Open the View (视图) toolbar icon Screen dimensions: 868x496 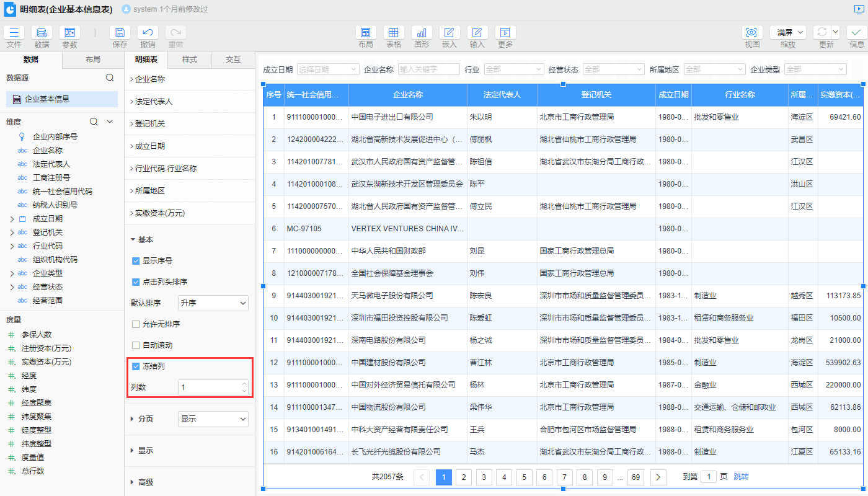[752, 33]
